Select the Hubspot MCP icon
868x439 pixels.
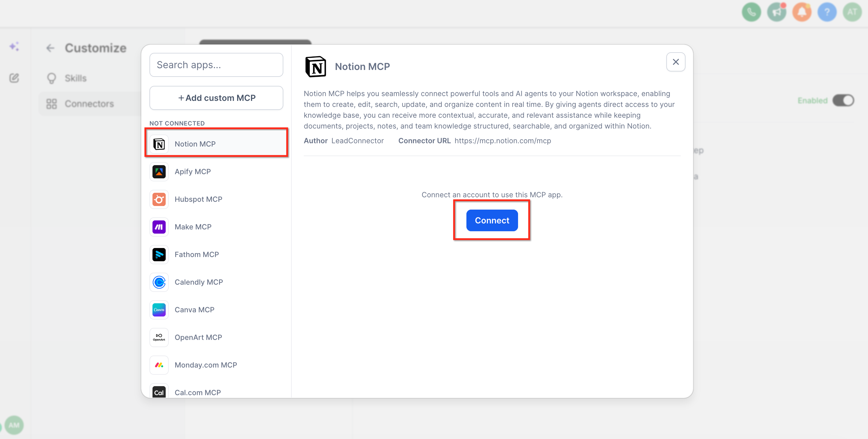tap(159, 200)
